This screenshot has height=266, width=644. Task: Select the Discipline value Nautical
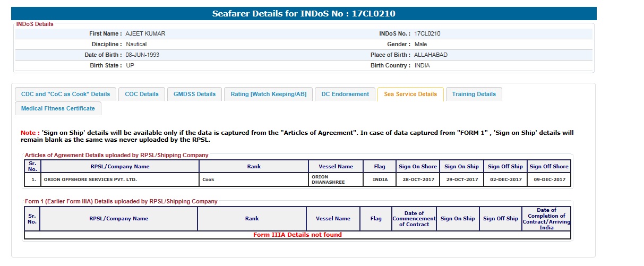pyautogui.click(x=136, y=44)
